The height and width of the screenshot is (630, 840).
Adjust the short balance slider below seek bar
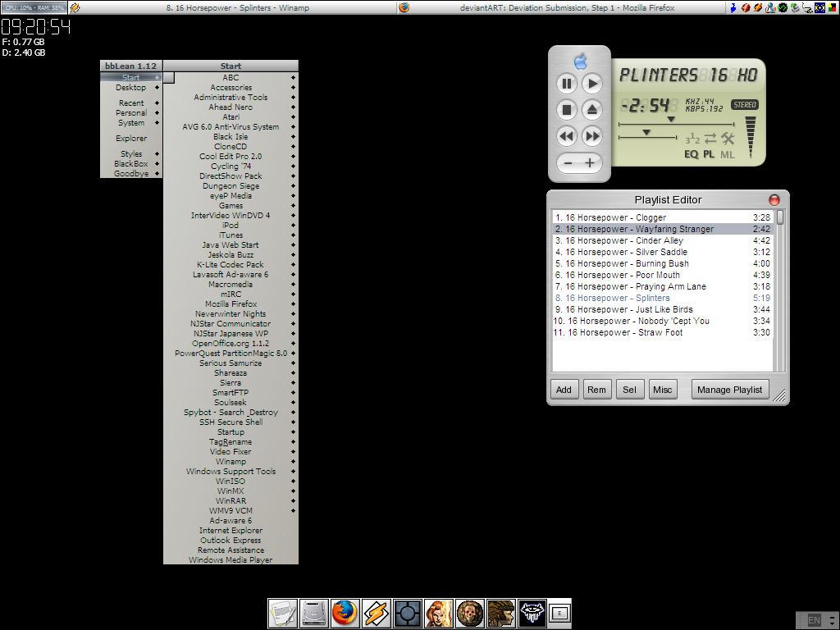648,135
